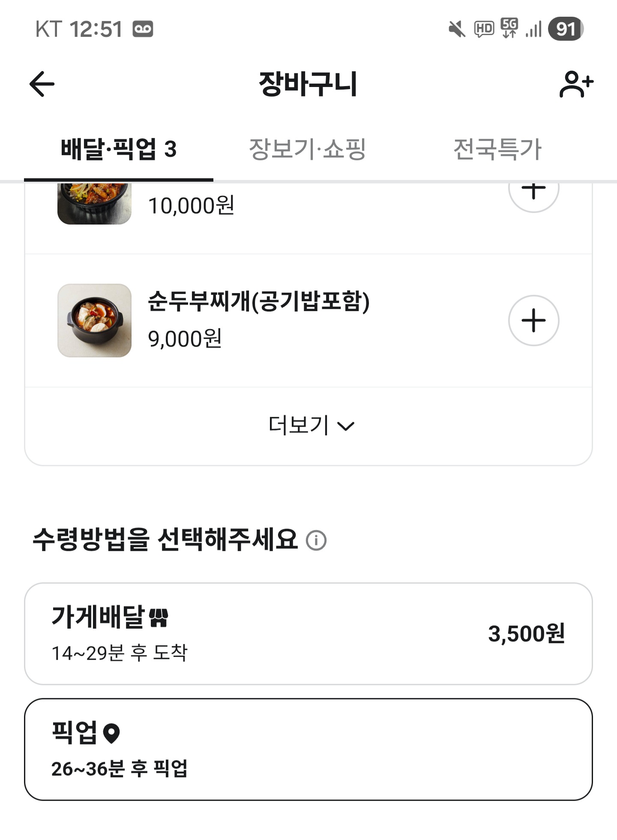Select the 픽업 pickup option

tap(308, 749)
